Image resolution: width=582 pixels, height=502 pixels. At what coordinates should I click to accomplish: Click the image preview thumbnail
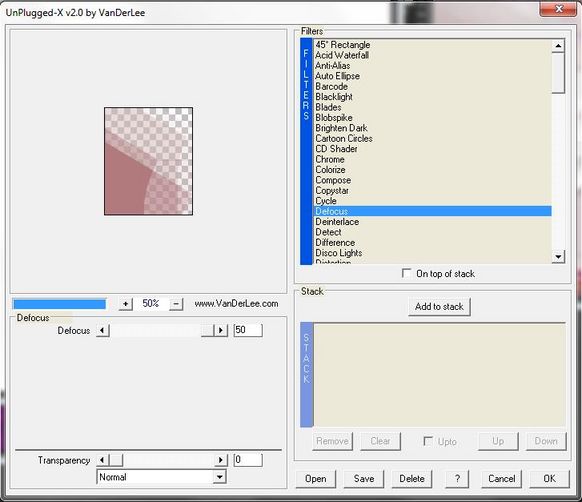[x=148, y=161]
